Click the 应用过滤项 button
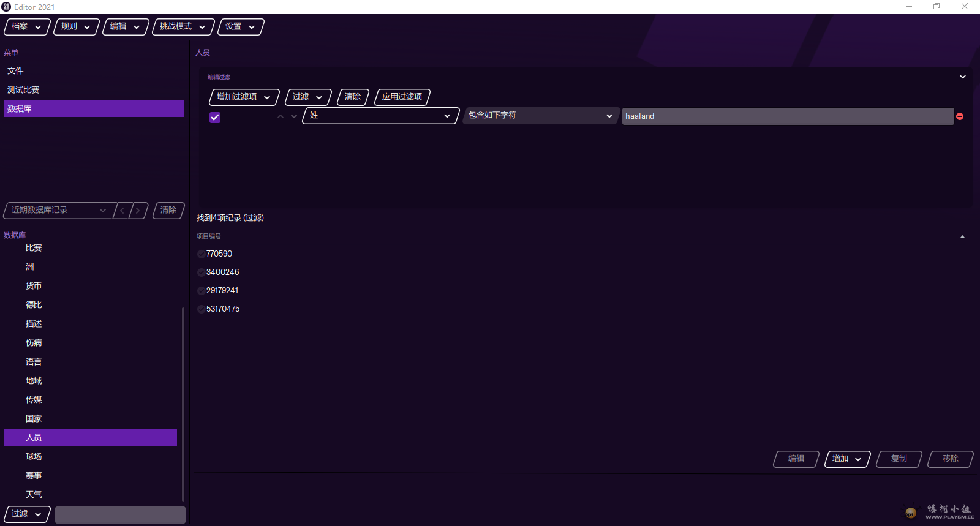The image size is (980, 526). coord(402,97)
